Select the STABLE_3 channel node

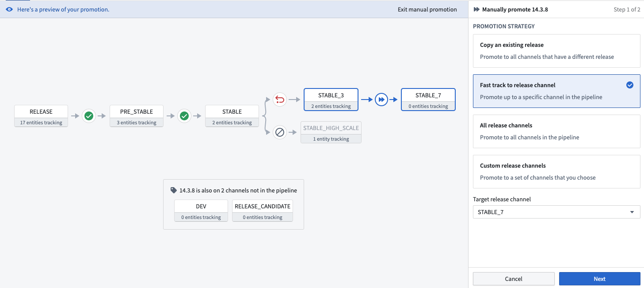tap(331, 100)
